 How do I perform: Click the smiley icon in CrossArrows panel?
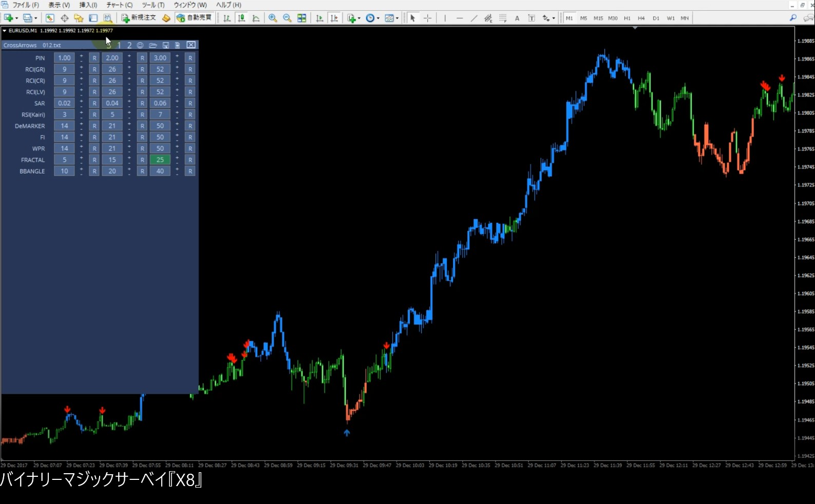[140, 45]
